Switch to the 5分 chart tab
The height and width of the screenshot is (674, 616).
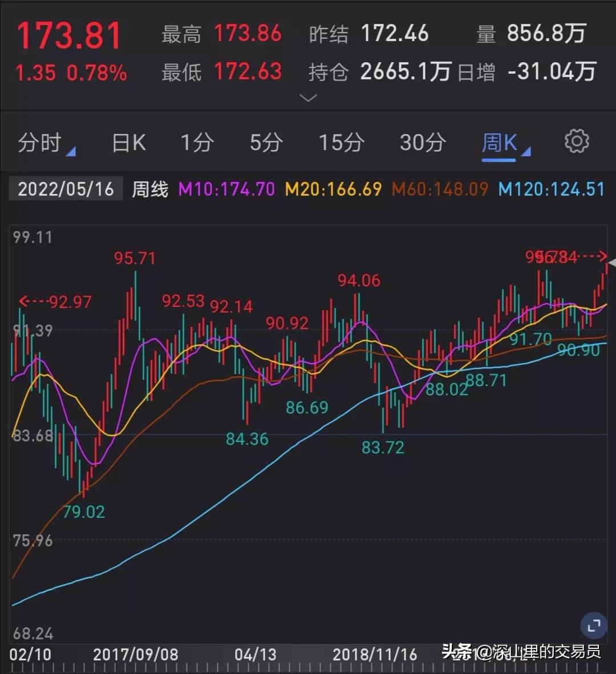(x=265, y=143)
